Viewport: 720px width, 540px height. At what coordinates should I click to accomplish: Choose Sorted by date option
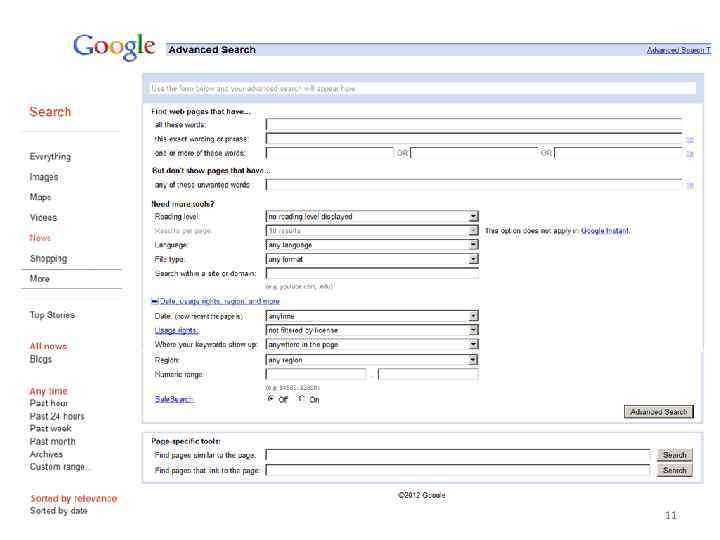59,511
